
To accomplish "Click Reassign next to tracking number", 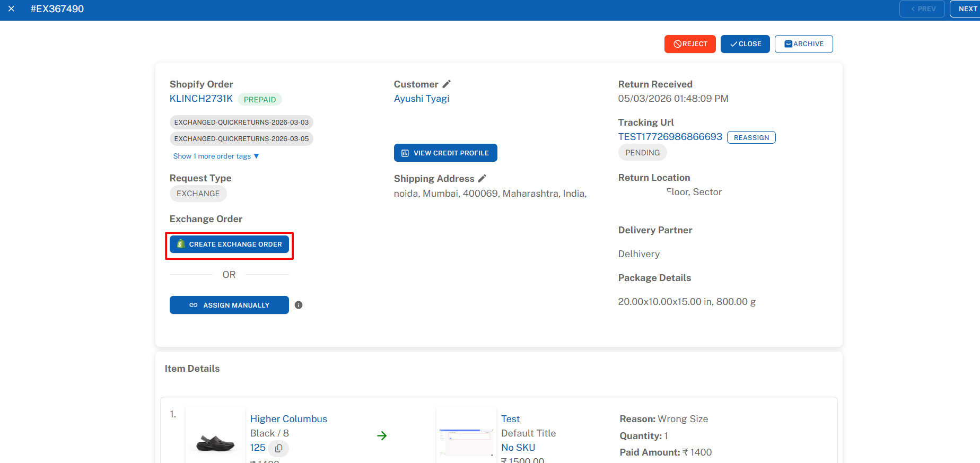I will pos(751,137).
